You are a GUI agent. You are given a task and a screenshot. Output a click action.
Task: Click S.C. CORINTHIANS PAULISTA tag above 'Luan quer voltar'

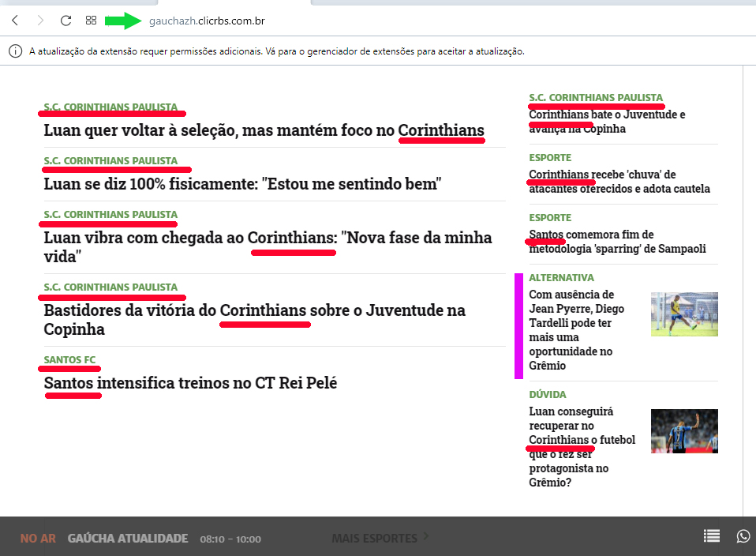click(110, 107)
